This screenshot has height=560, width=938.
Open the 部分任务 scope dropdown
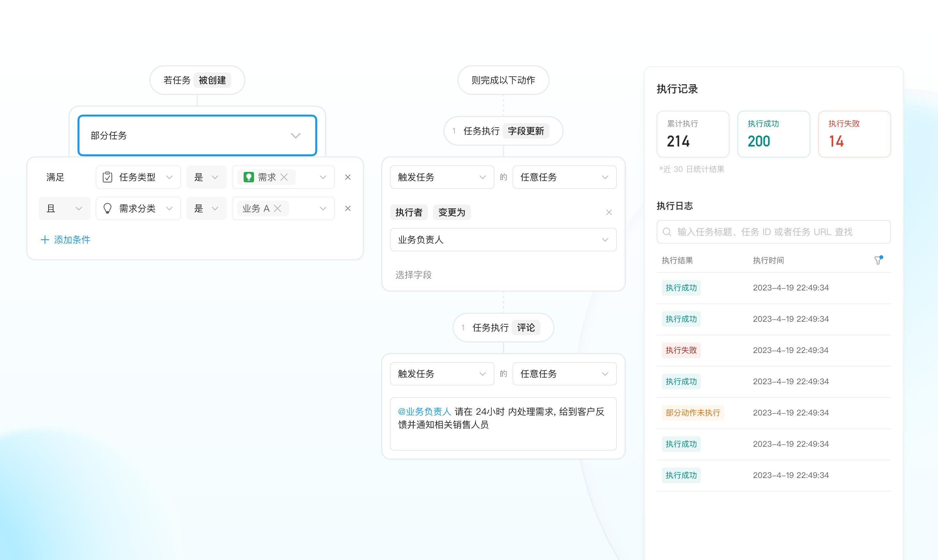click(197, 135)
